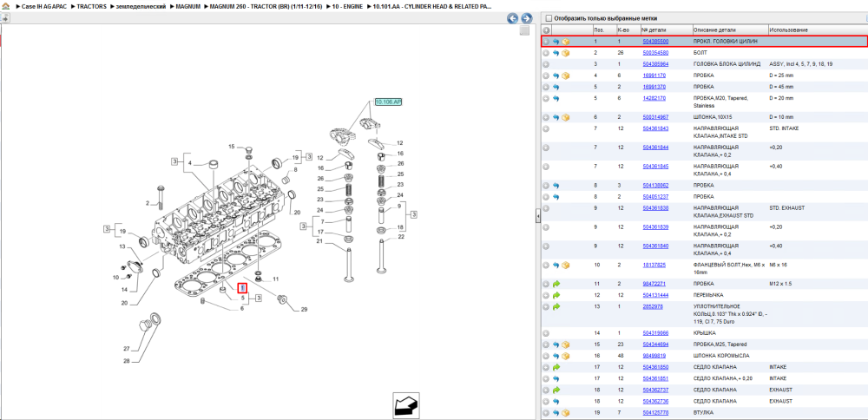Open the TRACTORS breadcrumb
Screen dimensions: 868x420
(x=91, y=6)
